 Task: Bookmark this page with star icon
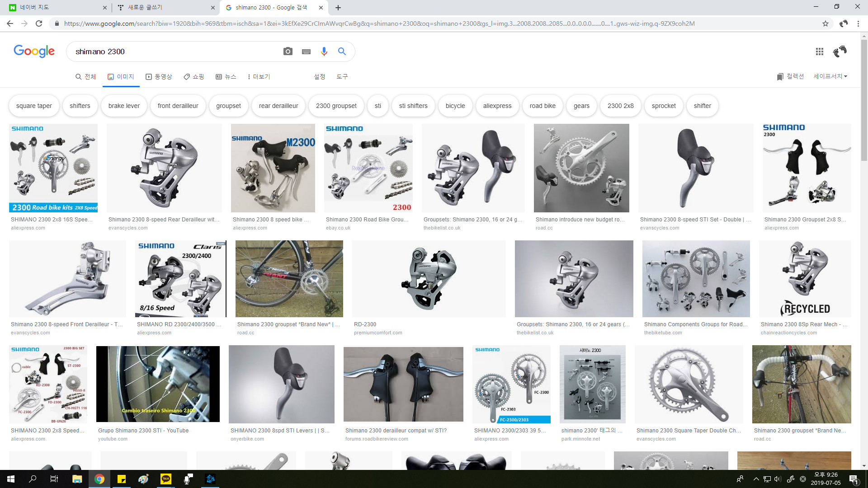pos(825,23)
